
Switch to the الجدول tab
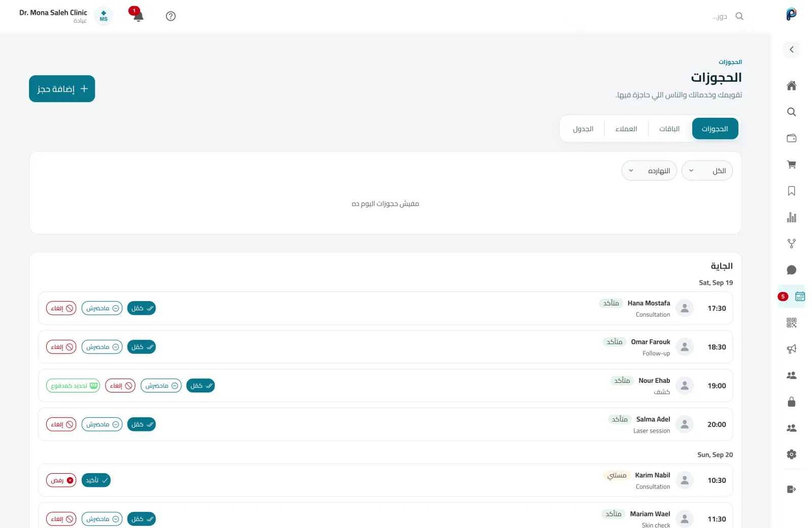point(583,129)
